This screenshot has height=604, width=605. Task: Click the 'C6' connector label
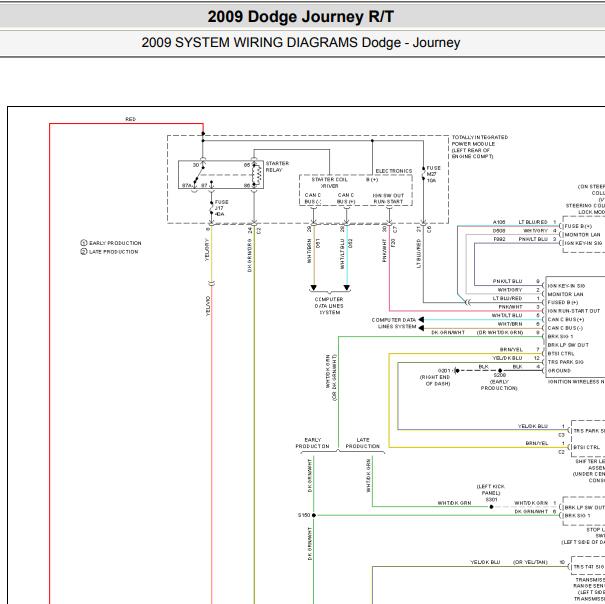coord(429,230)
